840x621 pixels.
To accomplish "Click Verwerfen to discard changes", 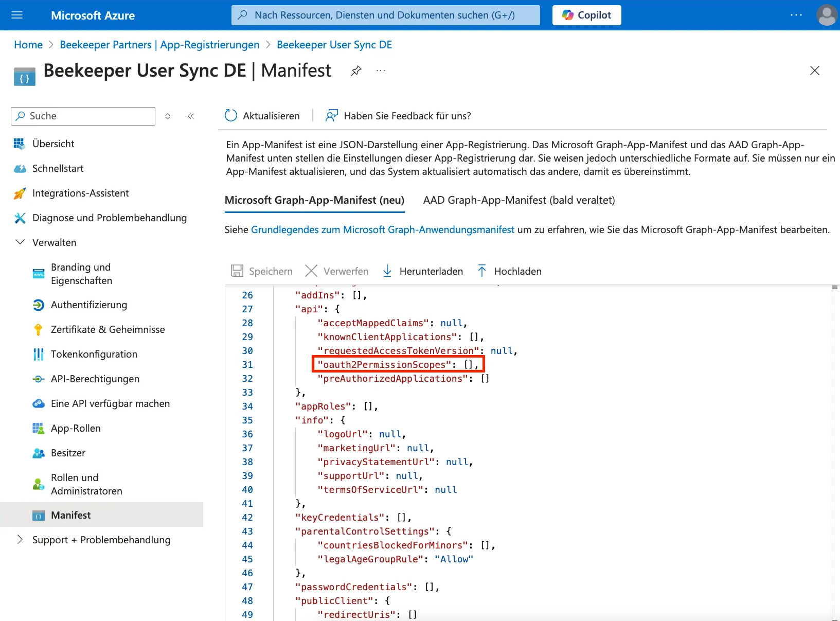I will point(337,271).
